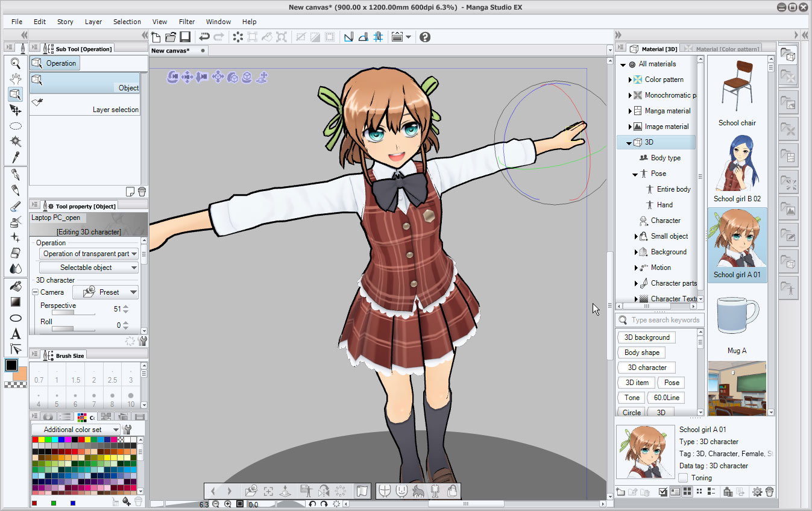Select the School chair thumbnail
Image resolution: width=812 pixels, height=511 pixels.
pos(737,93)
